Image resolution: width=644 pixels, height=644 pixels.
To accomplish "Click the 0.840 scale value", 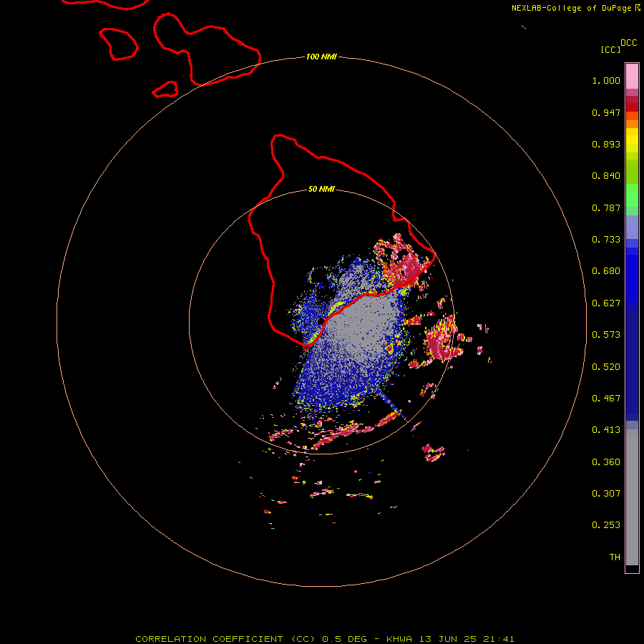I will pyautogui.click(x=606, y=176).
